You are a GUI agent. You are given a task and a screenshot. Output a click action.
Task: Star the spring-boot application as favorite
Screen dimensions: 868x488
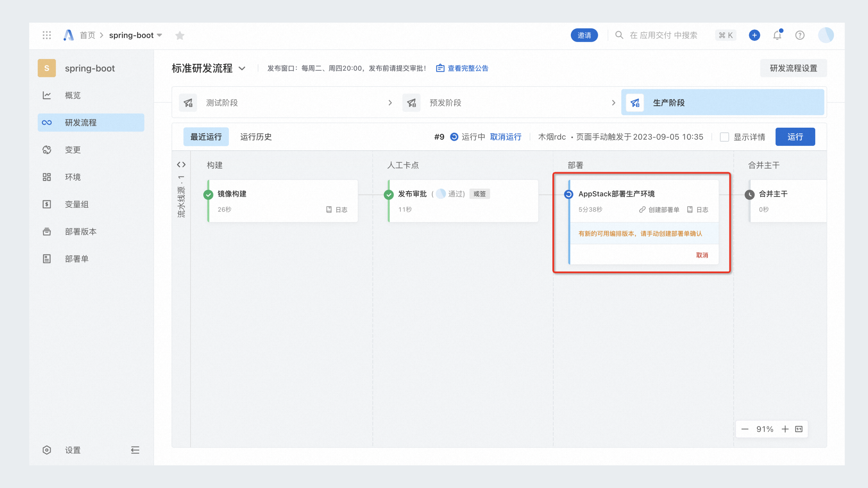coord(180,35)
